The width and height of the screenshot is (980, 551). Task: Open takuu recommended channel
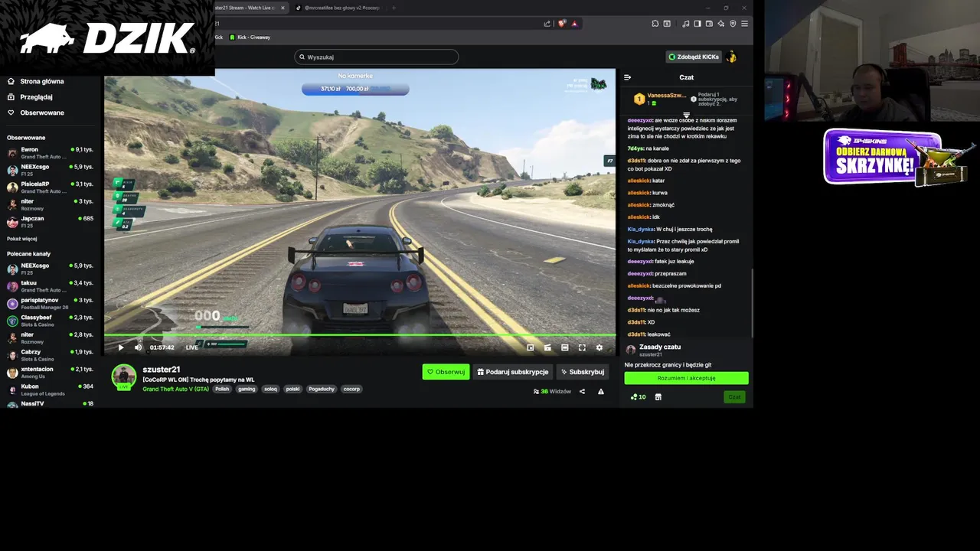click(50, 285)
